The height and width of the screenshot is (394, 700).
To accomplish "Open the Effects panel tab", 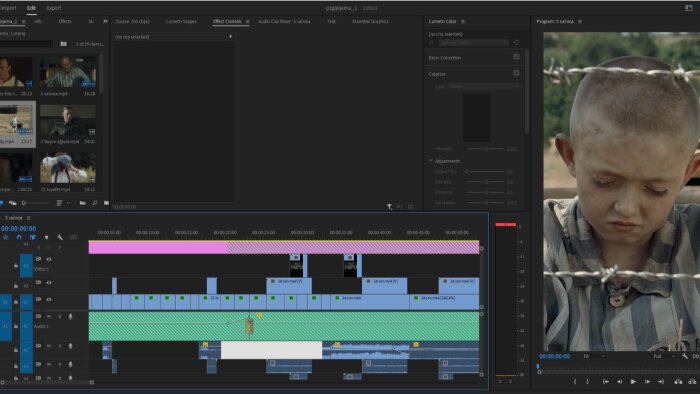I will click(65, 21).
